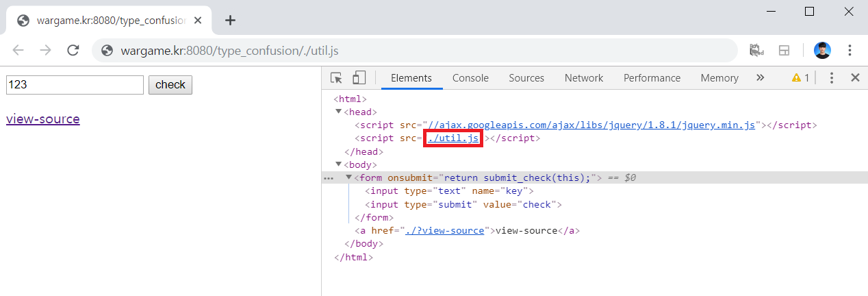
Task: Open Chrome's three-dot menu
Action: coord(850,50)
